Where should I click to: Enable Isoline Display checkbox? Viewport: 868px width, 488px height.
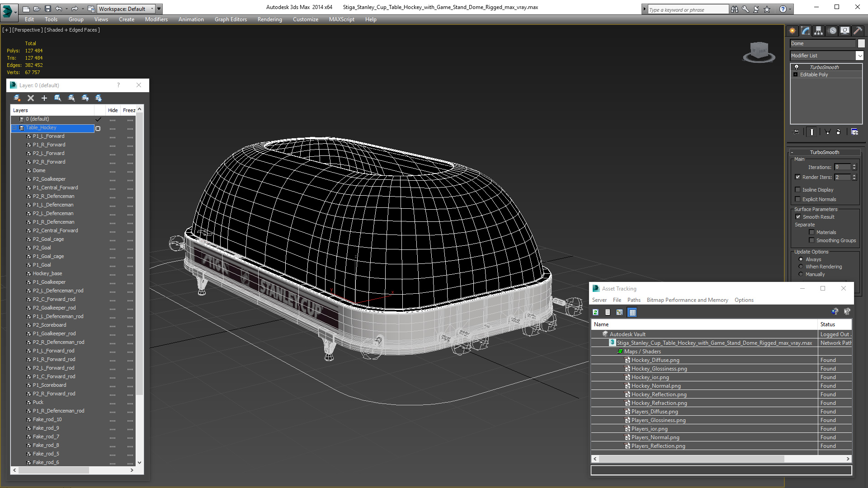point(798,190)
